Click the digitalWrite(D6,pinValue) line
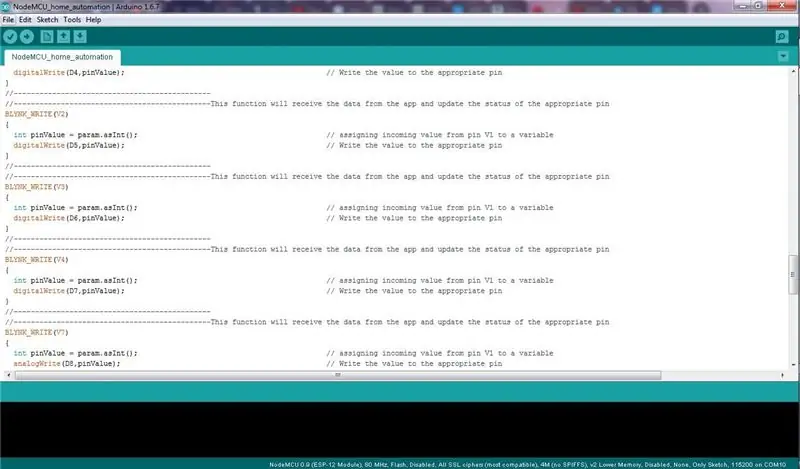This screenshot has height=469, width=800. click(x=69, y=218)
